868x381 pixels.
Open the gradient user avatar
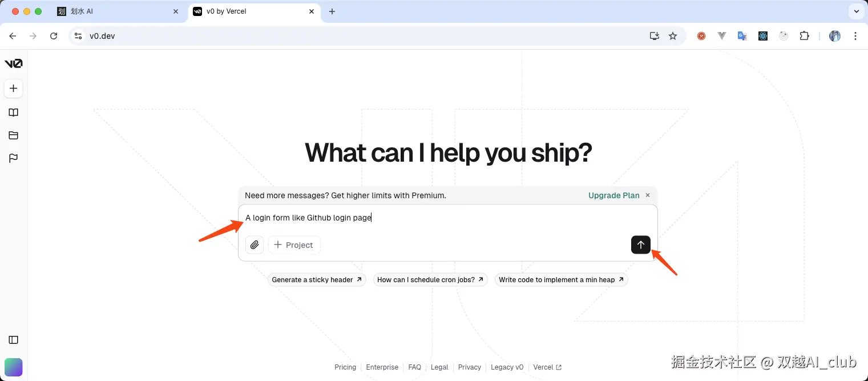click(14, 367)
